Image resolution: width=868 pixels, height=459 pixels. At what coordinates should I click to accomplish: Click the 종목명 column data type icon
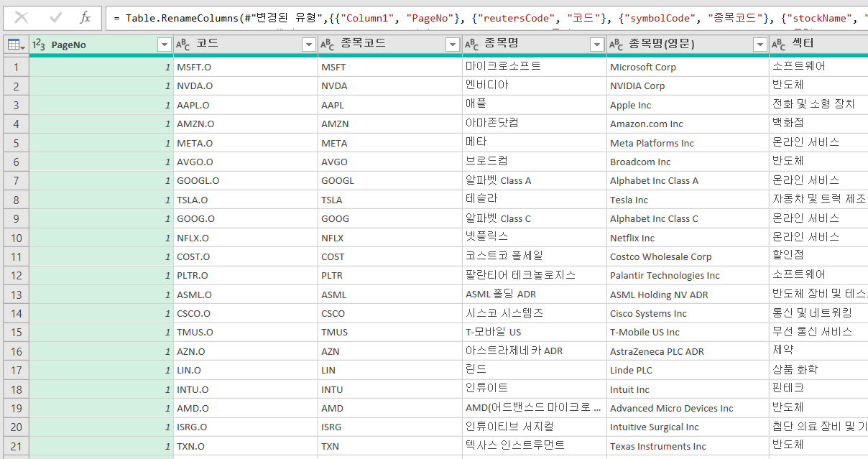[472, 45]
